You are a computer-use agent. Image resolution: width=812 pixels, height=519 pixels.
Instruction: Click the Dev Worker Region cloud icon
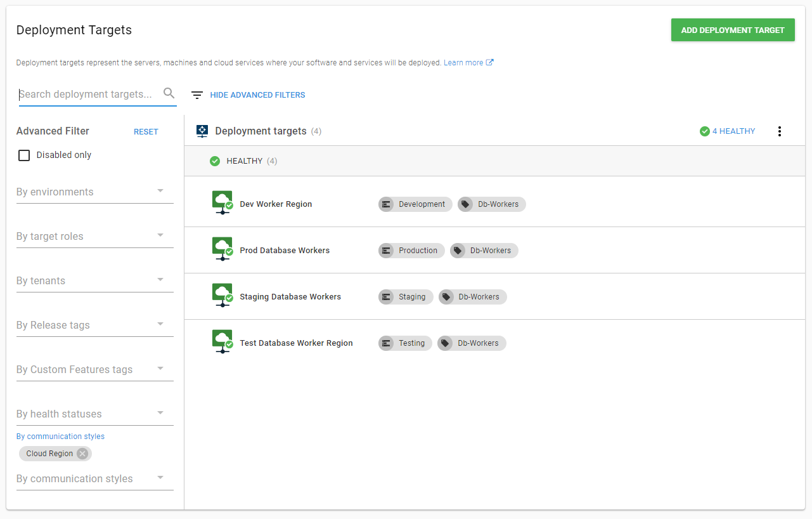click(222, 203)
